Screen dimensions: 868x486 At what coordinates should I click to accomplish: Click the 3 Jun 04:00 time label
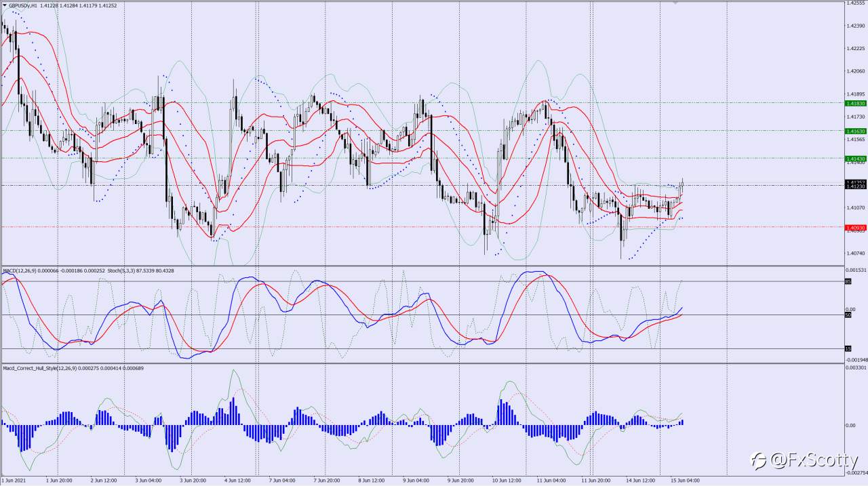(x=149, y=481)
